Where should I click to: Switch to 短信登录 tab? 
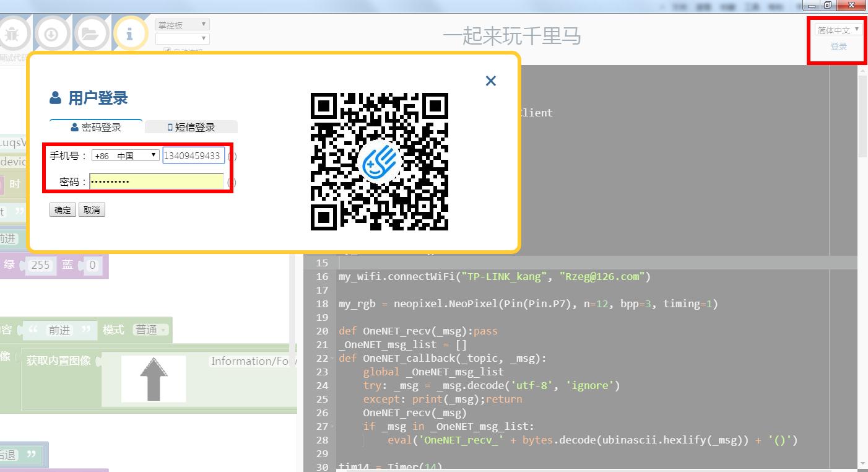191,127
